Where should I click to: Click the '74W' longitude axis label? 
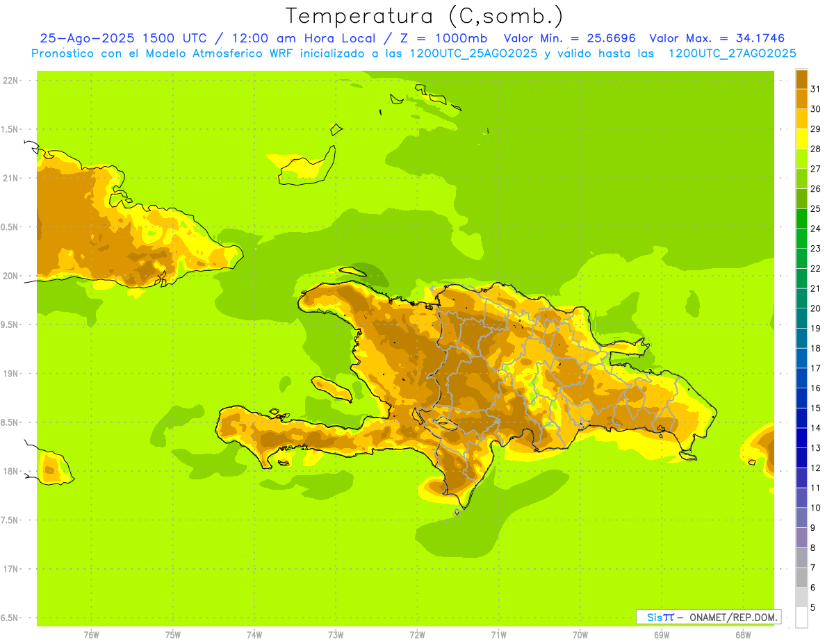[254, 634]
